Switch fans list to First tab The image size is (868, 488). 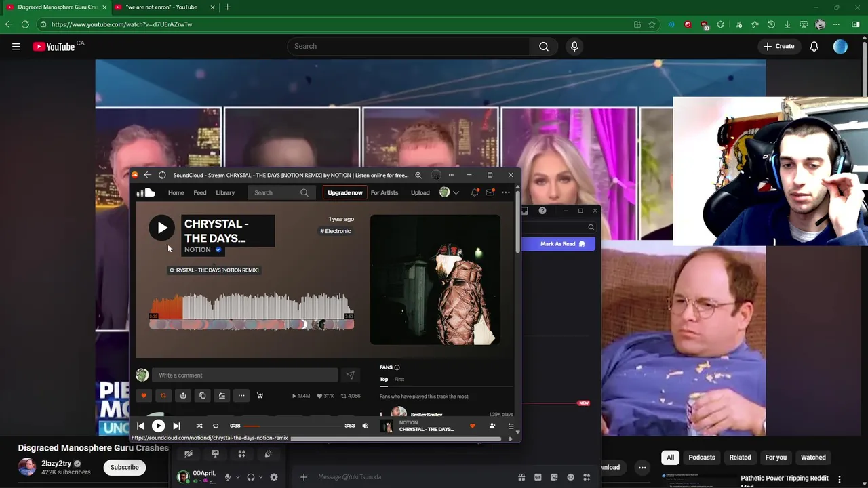click(x=399, y=379)
